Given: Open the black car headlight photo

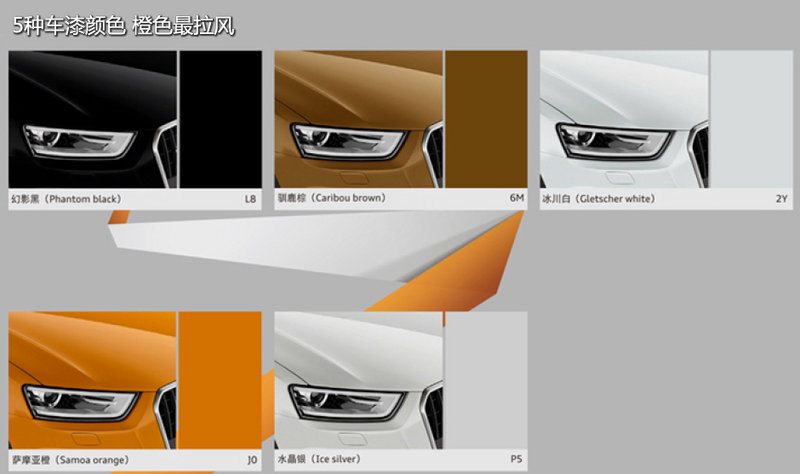Looking at the screenshot, I should [92, 119].
